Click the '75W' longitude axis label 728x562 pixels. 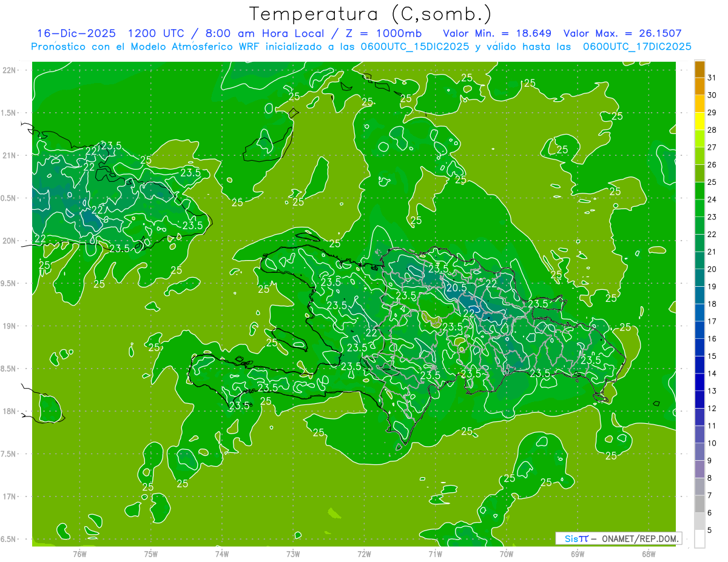151,554
